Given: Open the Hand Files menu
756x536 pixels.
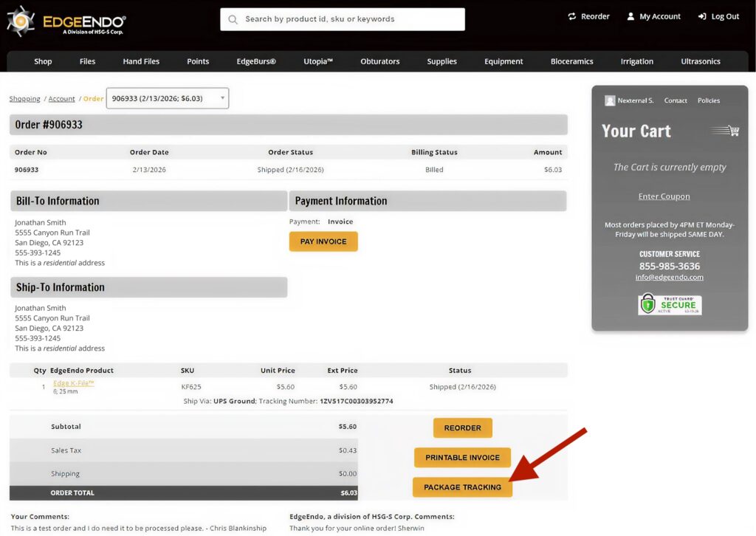Looking at the screenshot, I should 140,61.
